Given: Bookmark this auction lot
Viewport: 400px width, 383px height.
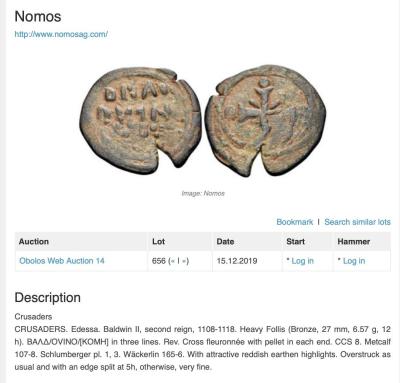Looking at the screenshot, I should pos(295,222).
